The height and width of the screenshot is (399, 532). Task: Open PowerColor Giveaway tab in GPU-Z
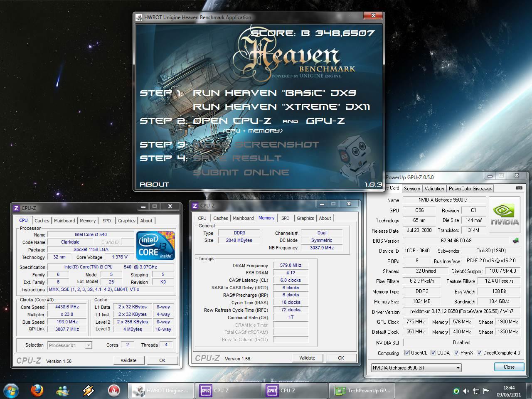[x=470, y=189]
